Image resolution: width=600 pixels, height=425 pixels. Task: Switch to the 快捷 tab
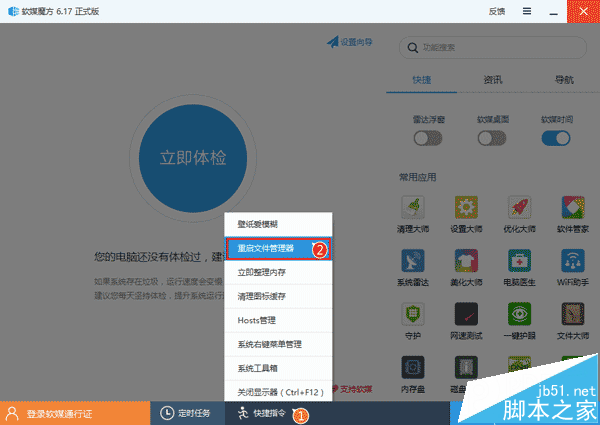[422, 80]
